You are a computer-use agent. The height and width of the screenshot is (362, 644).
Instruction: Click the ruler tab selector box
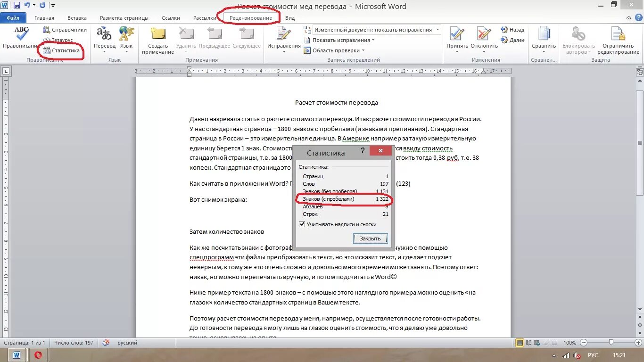6,71
